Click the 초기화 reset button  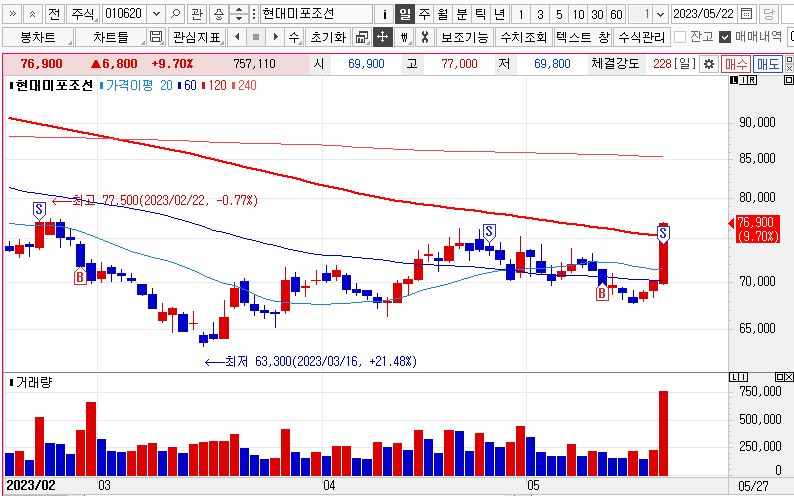tap(328, 37)
